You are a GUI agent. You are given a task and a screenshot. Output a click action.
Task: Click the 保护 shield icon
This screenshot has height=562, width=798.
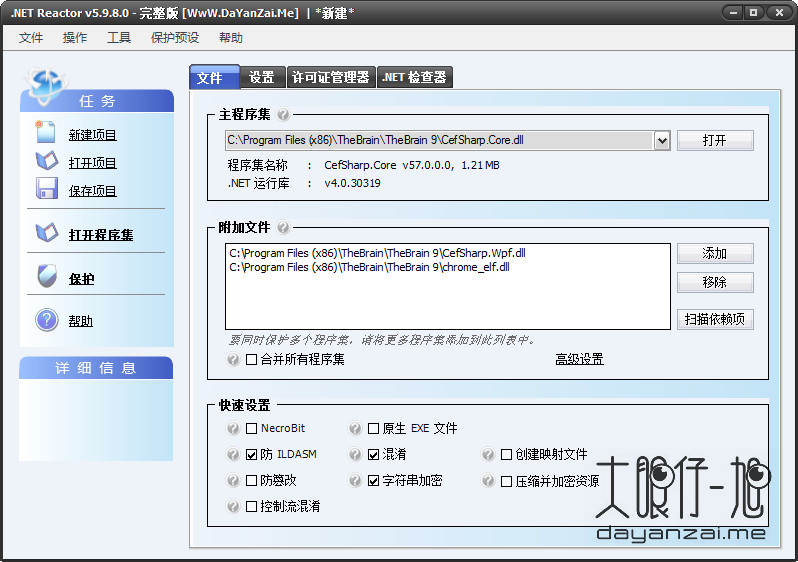coord(47,276)
